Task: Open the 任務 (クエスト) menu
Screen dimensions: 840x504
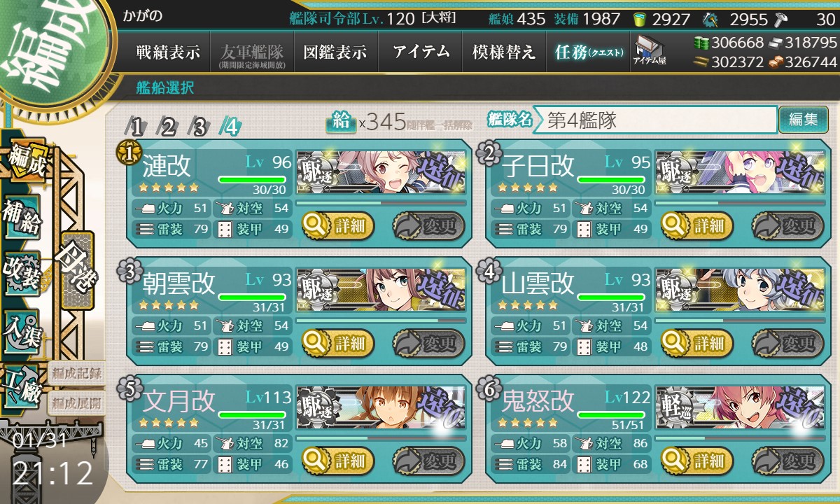Action: pos(588,52)
